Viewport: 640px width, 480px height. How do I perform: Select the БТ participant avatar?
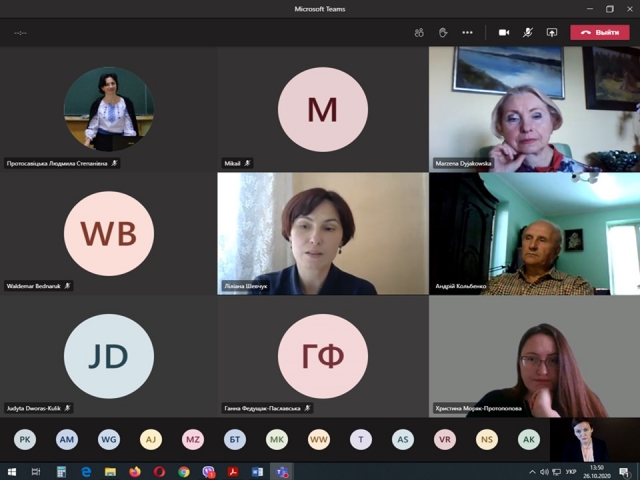coord(235,440)
